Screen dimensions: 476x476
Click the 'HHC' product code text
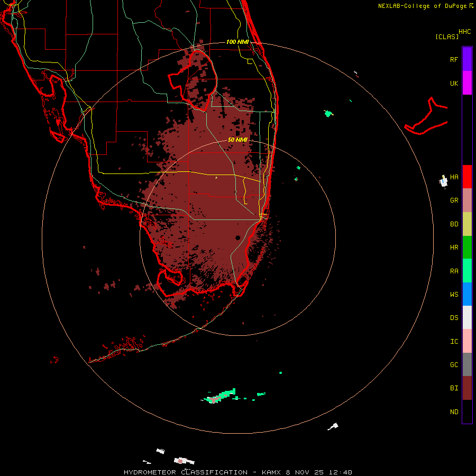pos(464,32)
